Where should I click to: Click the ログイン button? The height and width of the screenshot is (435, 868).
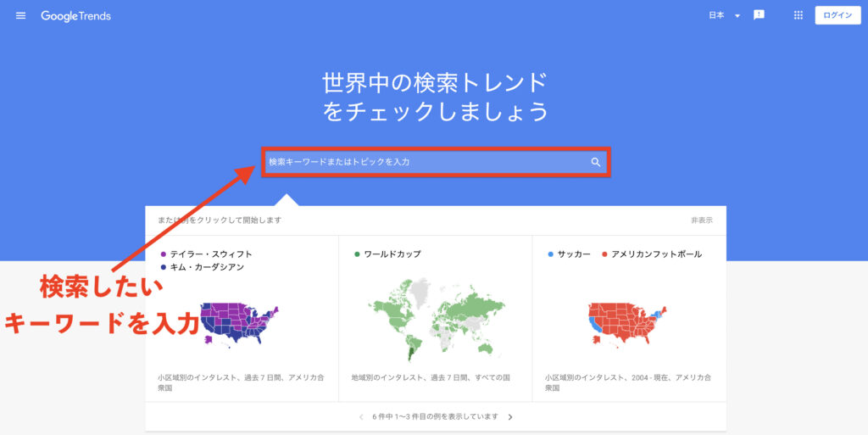coord(837,15)
